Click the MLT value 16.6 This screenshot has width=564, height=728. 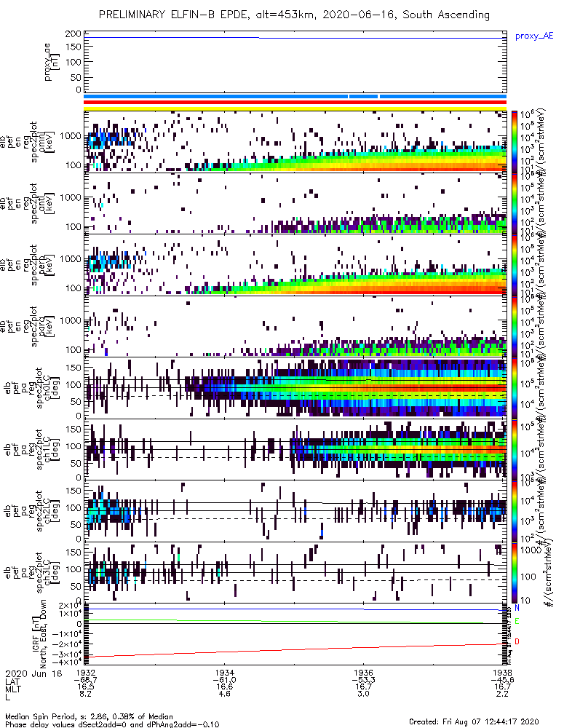point(224,687)
